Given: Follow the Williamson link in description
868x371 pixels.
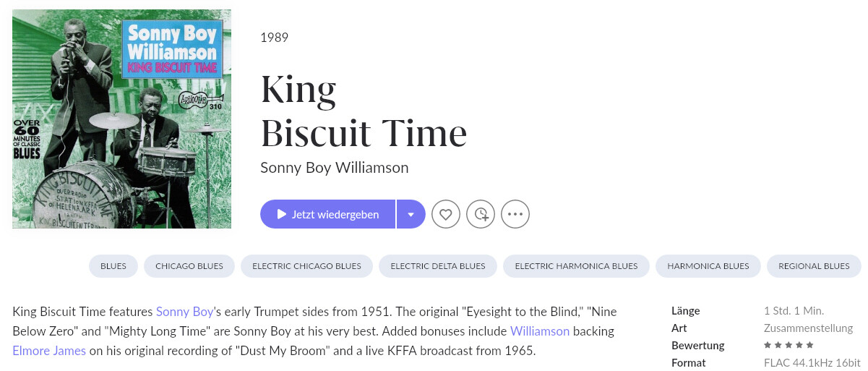Looking at the screenshot, I should click(540, 332).
